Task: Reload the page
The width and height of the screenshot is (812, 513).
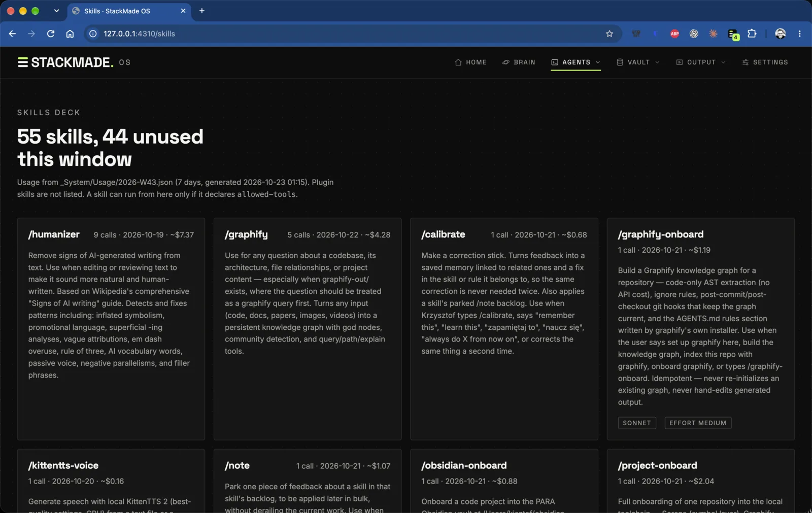Action: pos(51,33)
